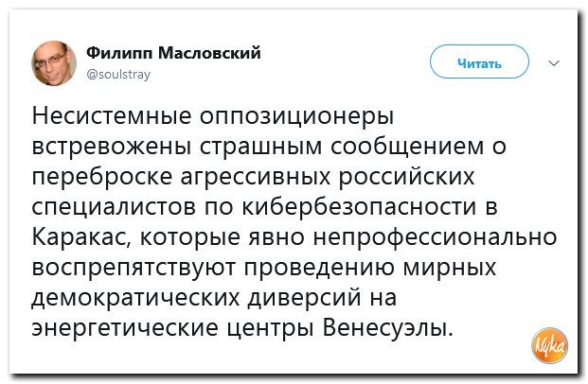Expand the tweet options chevron
This screenshot has height=384, width=588.
(x=553, y=63)
